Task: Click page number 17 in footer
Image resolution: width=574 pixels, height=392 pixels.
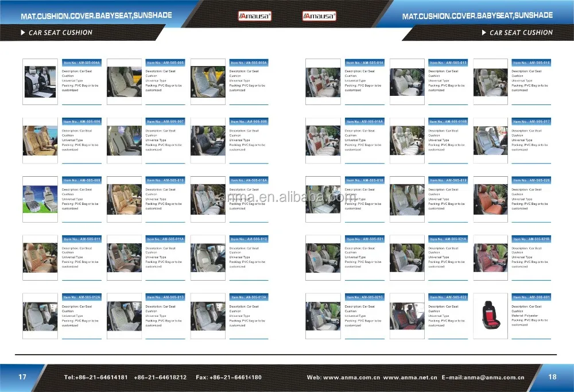Action: tap(22, 377)
